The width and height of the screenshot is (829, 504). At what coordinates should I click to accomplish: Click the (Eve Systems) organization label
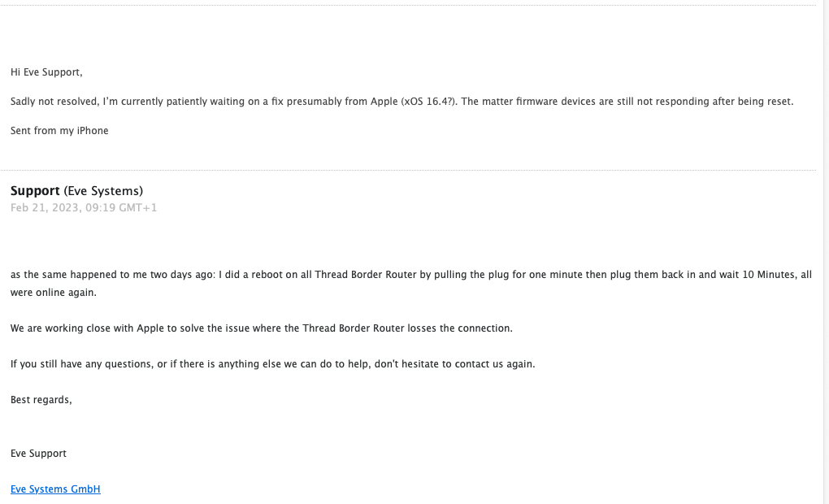click(104, 191)
